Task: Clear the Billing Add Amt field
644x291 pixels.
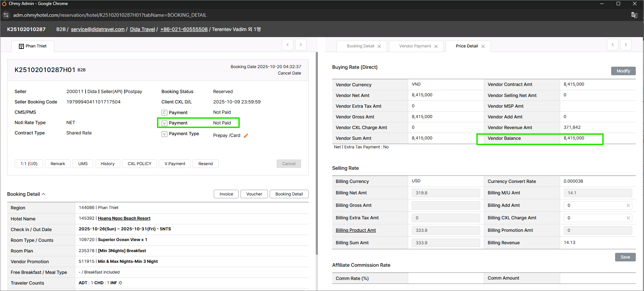Action: pyautogui.click(x=628, y=205)
